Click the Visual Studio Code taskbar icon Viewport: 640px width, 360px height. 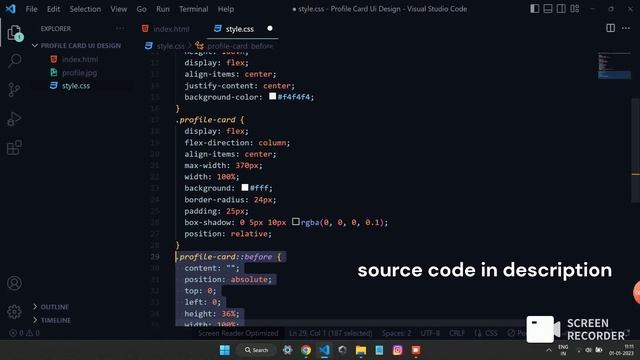324,350
